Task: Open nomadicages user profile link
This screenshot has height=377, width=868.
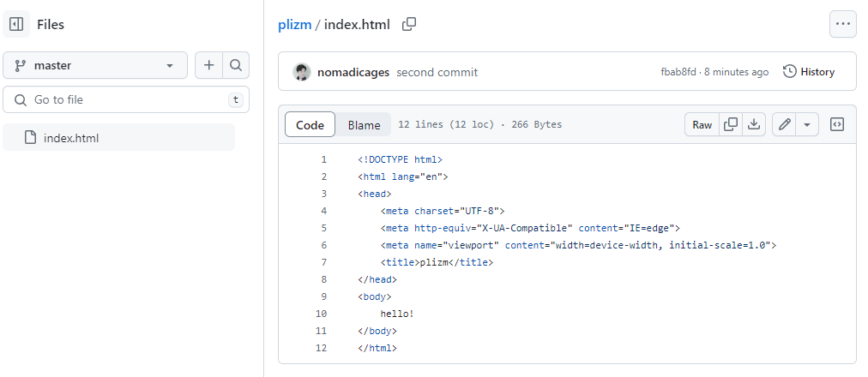Action: click(x=353, y=73)
